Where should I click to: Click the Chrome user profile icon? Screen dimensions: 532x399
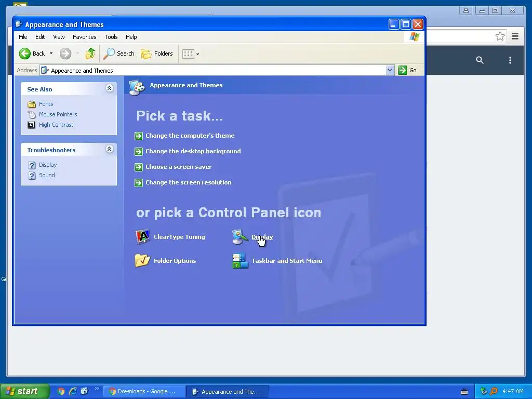pos(466,10)
